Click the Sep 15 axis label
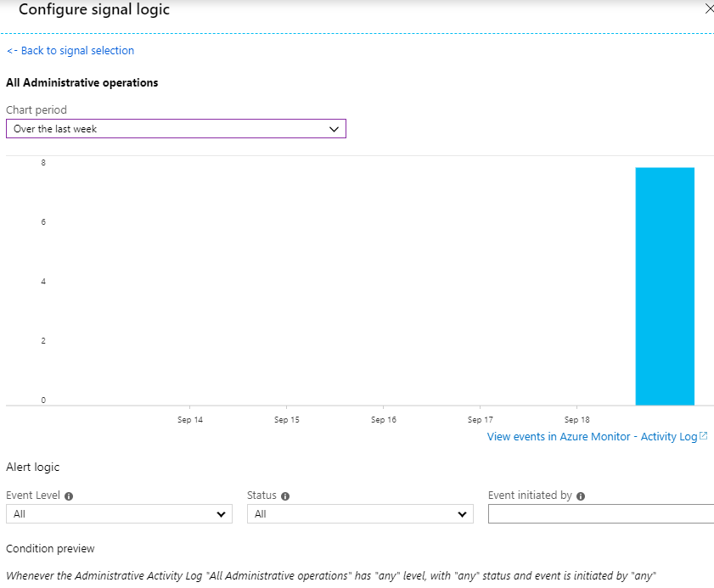 [x=287, y=420]
